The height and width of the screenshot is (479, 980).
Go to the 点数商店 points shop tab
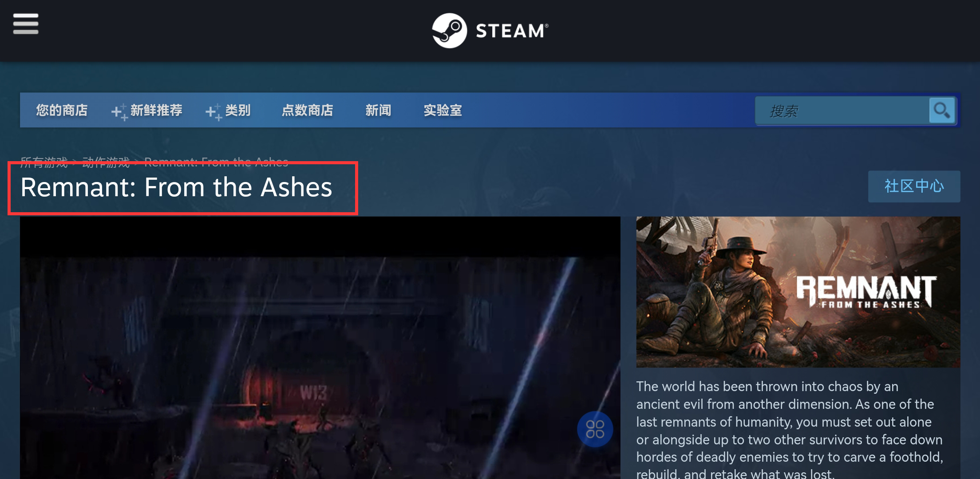(308, 110)
